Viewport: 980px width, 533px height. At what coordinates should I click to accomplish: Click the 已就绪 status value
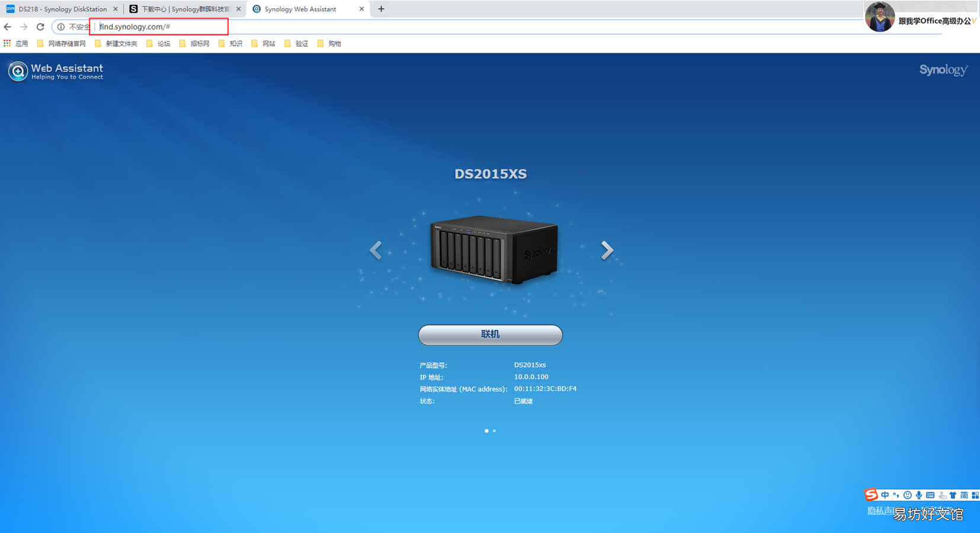click(x=523, y=401)
